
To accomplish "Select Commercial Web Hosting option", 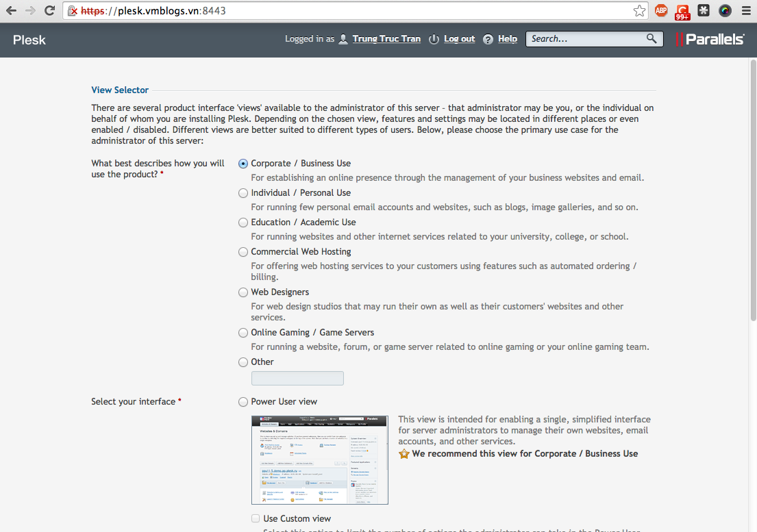I will 243,252.
